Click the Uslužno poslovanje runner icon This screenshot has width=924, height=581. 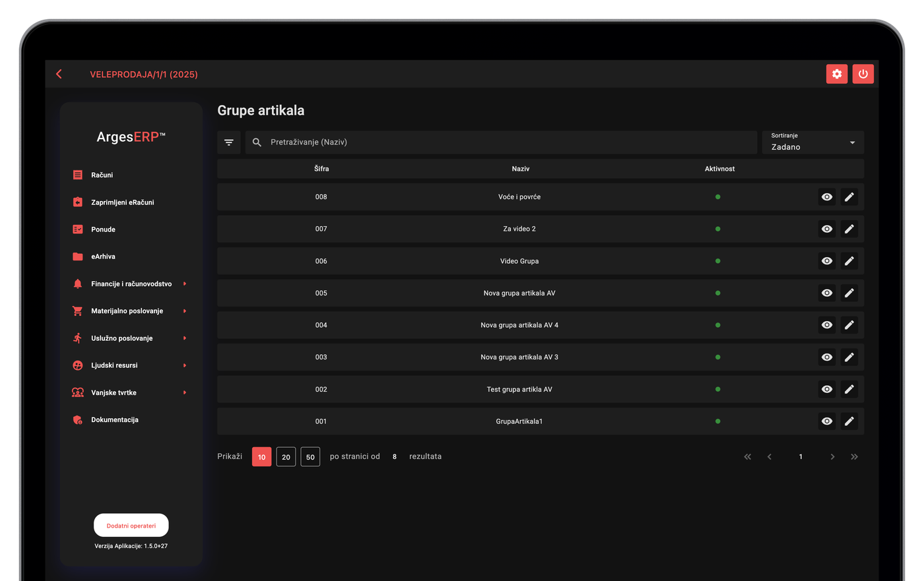(78, 338)
